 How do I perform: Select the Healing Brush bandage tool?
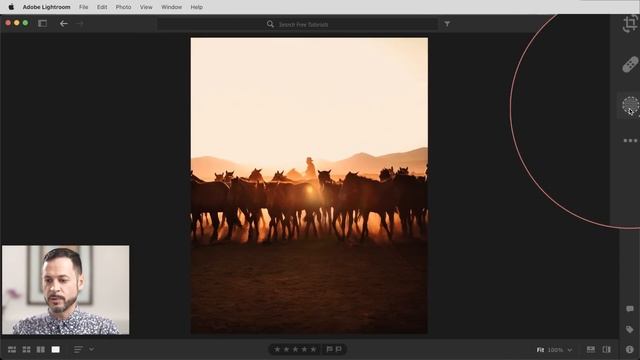[630, 64]
